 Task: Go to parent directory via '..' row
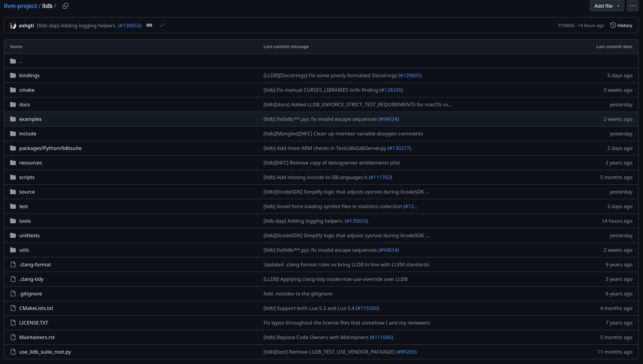tap(21, 61)
